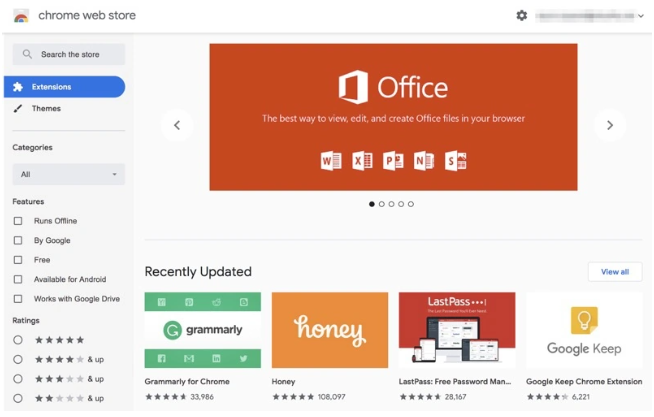Click the Pinterest icon on Grammarly tile

(189, 302)
